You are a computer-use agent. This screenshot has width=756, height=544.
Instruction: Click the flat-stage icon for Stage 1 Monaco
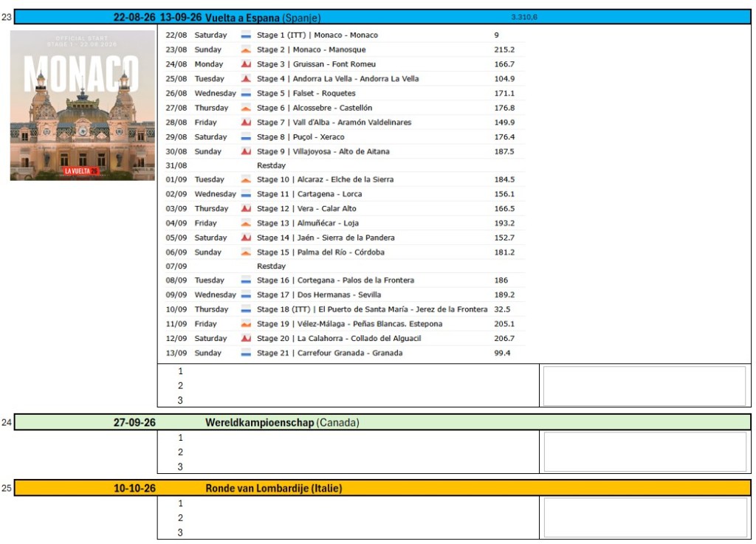[246, 35]
